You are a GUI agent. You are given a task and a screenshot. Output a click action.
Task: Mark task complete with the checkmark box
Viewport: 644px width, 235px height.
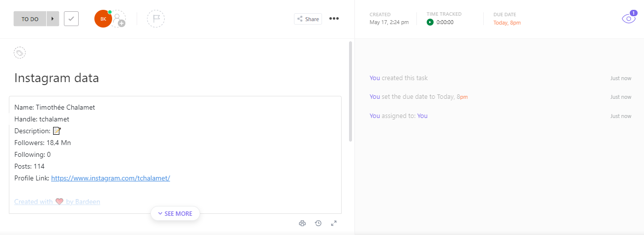point(71,19)
